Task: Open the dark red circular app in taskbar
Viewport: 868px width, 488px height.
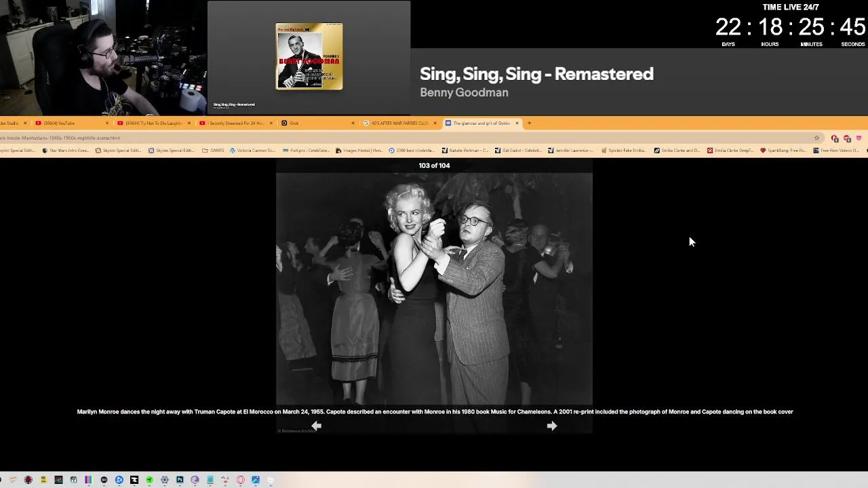Action: tap(28, 480)
